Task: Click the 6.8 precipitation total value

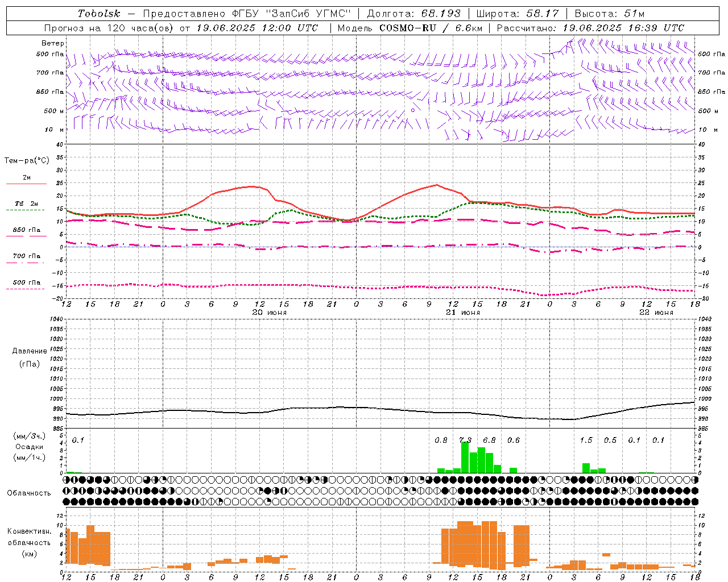Action: 489,440
